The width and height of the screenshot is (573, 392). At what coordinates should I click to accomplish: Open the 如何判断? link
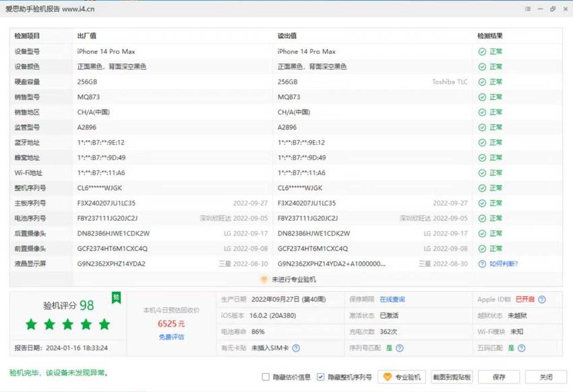click(504, 264)
